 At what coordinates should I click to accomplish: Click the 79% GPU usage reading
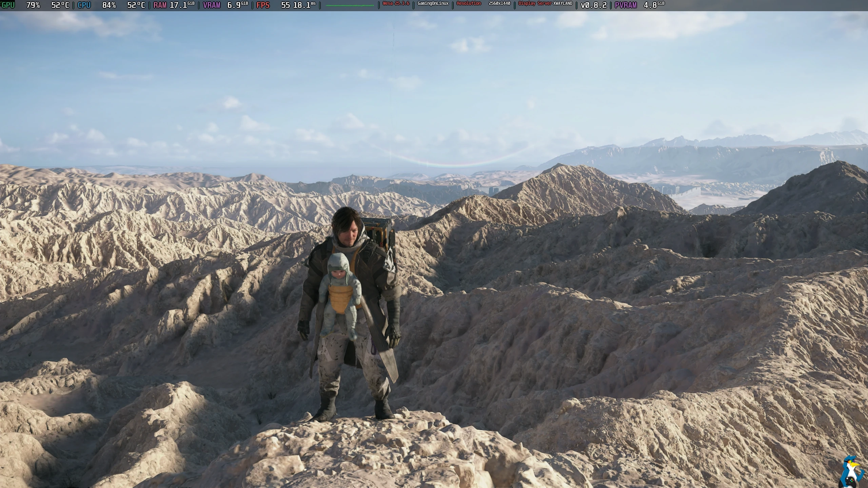pos(33,5)
